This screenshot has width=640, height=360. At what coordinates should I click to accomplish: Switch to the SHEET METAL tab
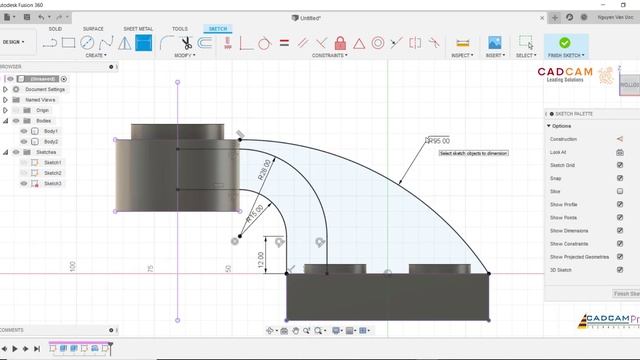point(138,29)
